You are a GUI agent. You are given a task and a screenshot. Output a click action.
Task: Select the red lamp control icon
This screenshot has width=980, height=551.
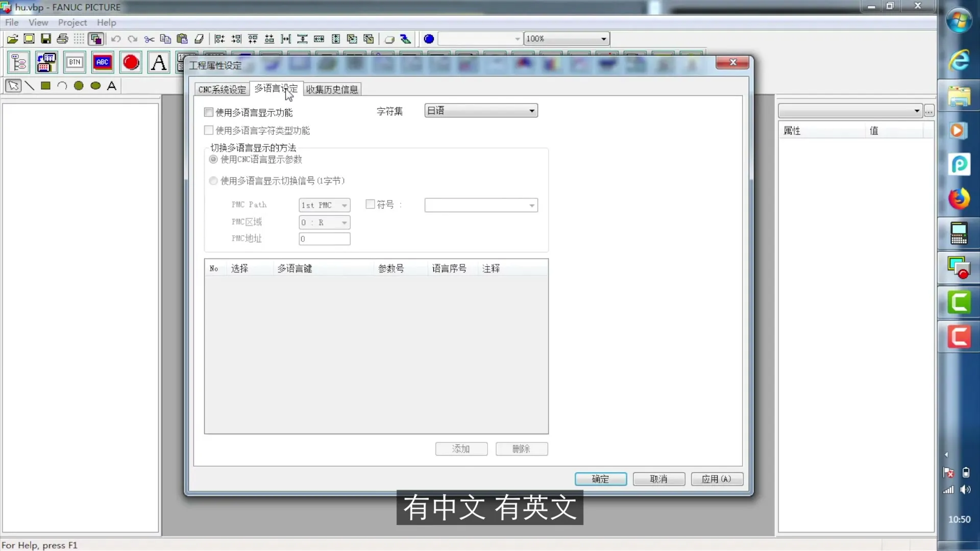(131, 62)
